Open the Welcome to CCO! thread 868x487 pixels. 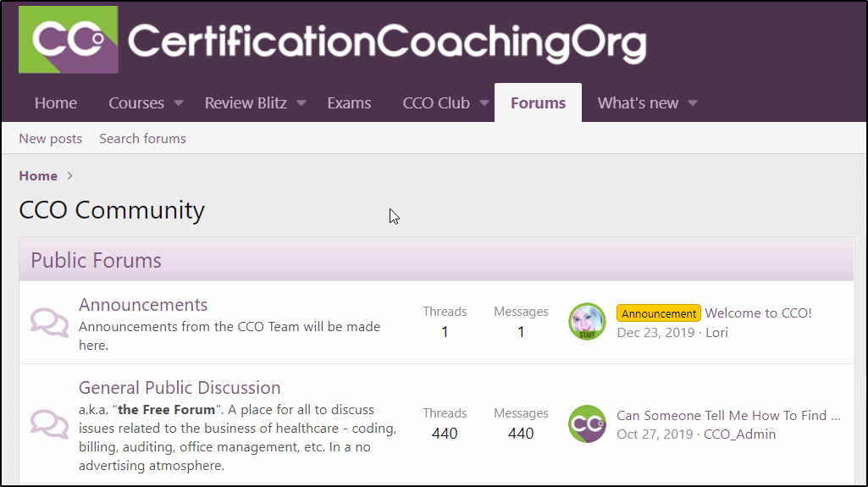758,313
